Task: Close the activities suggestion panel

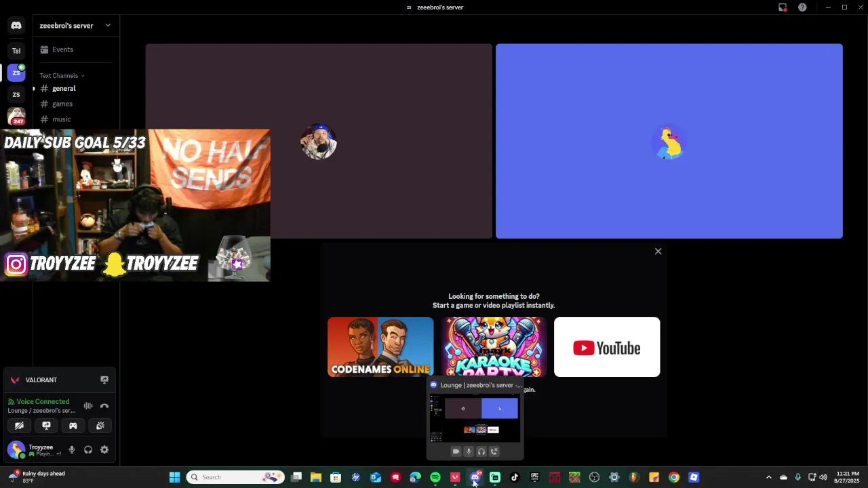Action: 658,251
